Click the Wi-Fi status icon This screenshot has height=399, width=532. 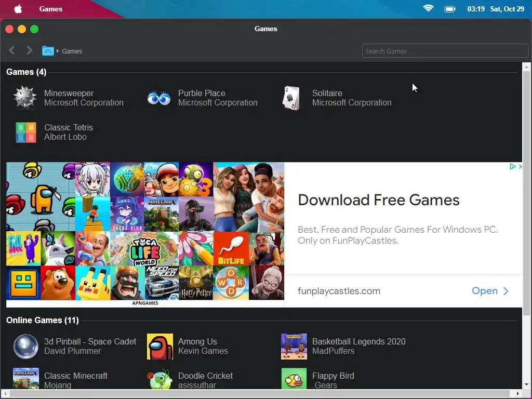(428, 8)
